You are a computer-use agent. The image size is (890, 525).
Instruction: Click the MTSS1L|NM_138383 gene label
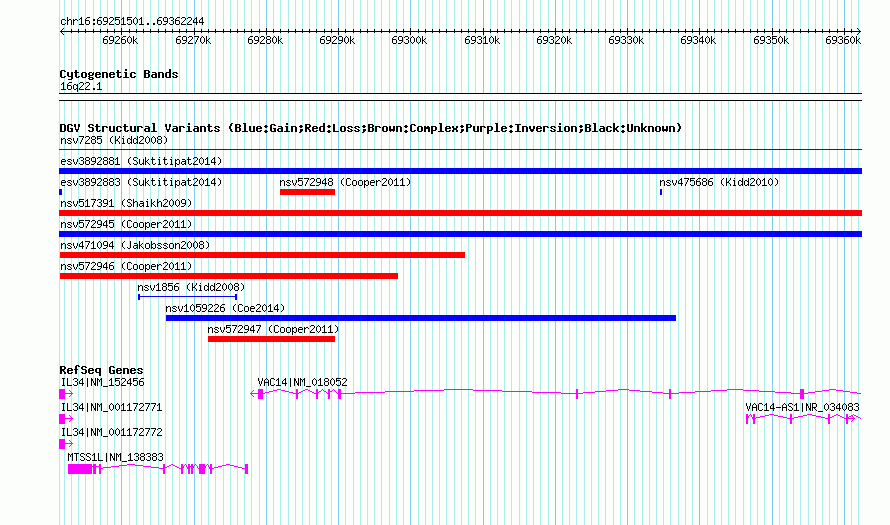(x=115, y=457)
